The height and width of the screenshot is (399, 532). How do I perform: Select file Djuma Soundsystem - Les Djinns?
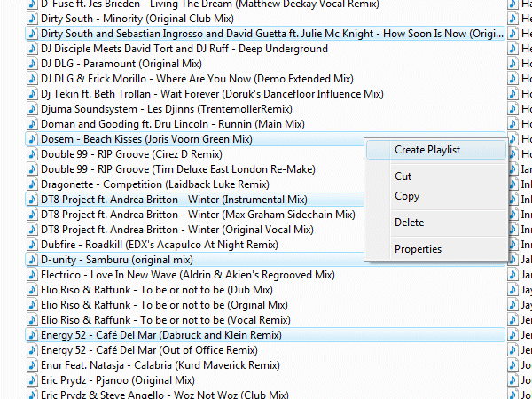pos(167,109)
